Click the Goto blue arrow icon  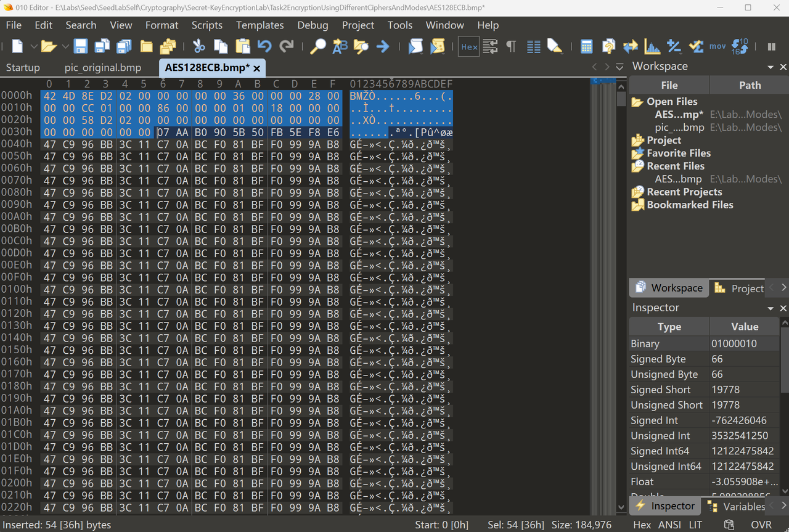click(x=383, y=46)
